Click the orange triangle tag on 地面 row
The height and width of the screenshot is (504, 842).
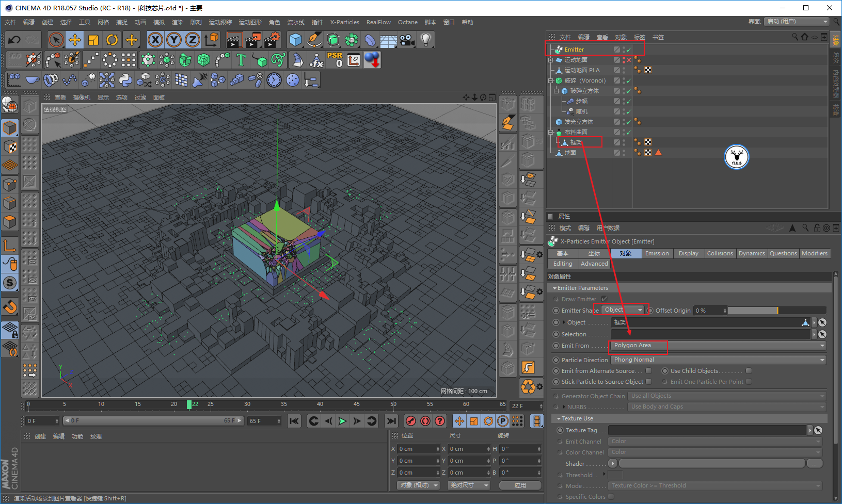click(x=658, y=153)
